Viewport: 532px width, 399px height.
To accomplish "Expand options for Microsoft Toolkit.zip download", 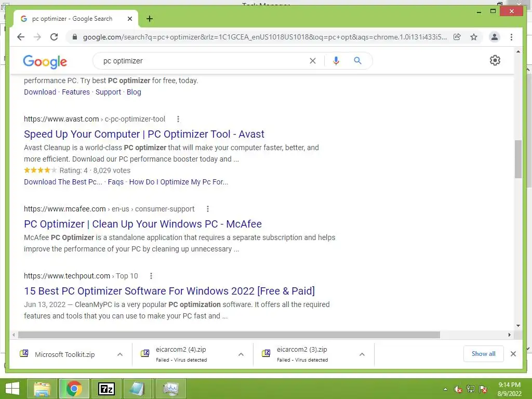I will (x=120, y=354).
